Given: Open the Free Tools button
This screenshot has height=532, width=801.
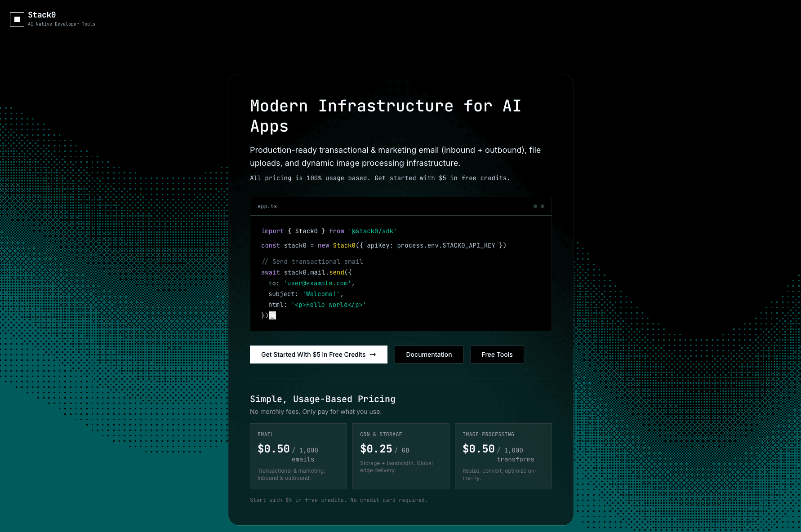Looking at the screenshot, I should (x=497, y=355).
